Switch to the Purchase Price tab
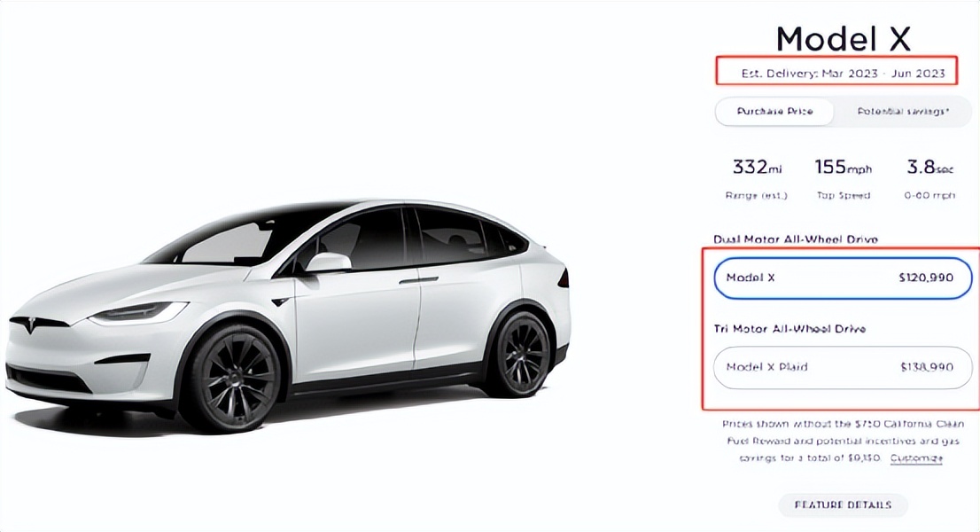This screenshot has width=980, height=532. pos(774,112)
